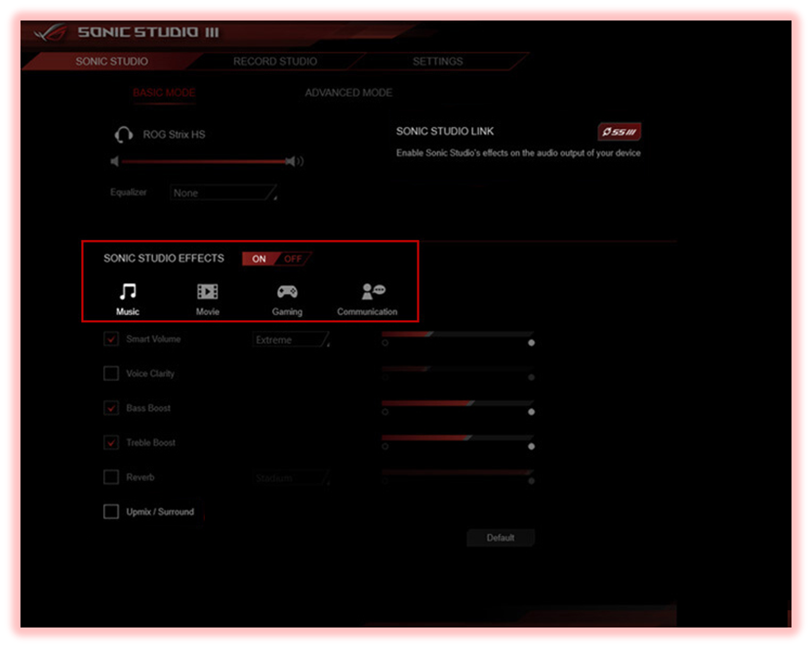Open the Record Studio tab

[275, 61]
